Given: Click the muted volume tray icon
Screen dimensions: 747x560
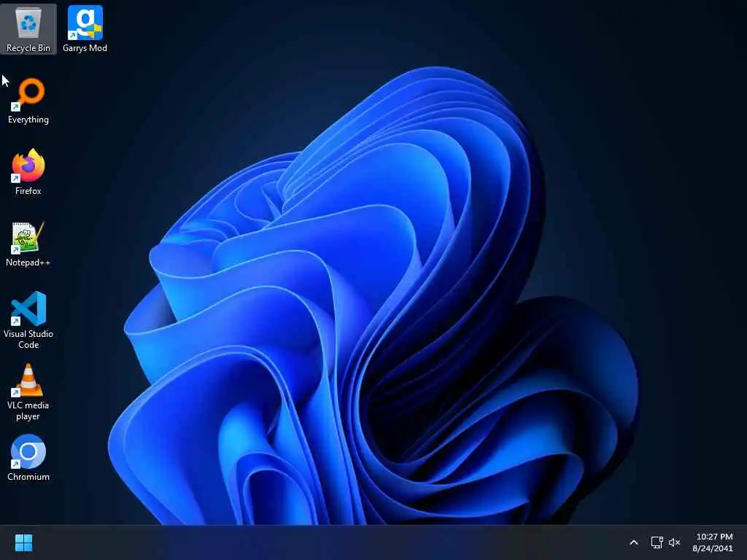Looking at the screenshot, I should click(674, 542).
